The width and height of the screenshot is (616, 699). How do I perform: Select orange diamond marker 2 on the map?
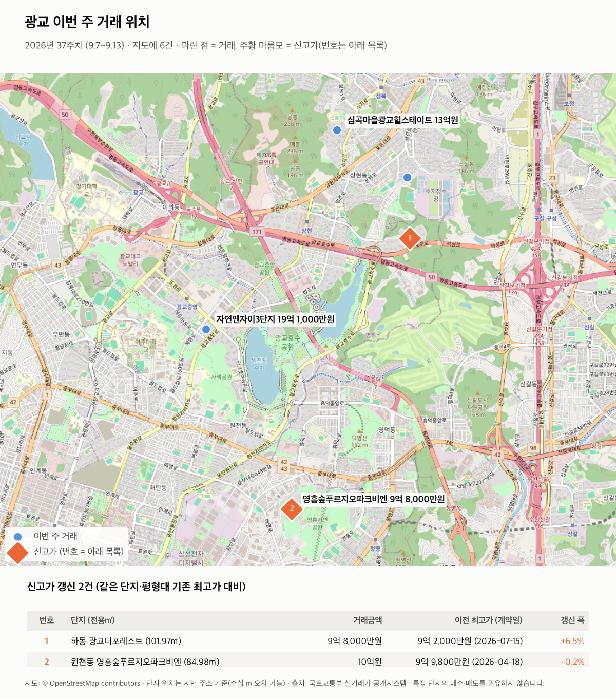[292, 508]
